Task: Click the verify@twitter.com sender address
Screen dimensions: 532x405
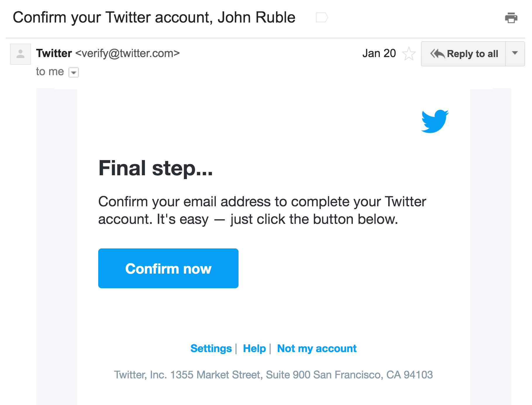Action: point(127,53)
